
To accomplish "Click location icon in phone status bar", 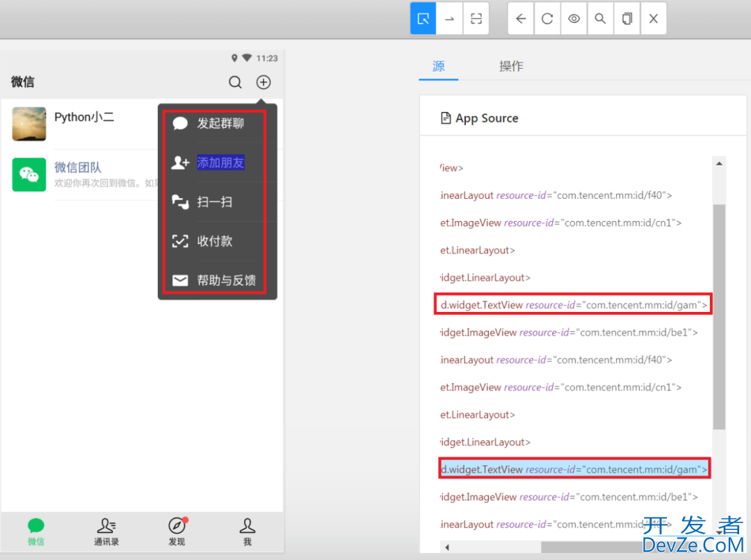I will pos(234,58).
